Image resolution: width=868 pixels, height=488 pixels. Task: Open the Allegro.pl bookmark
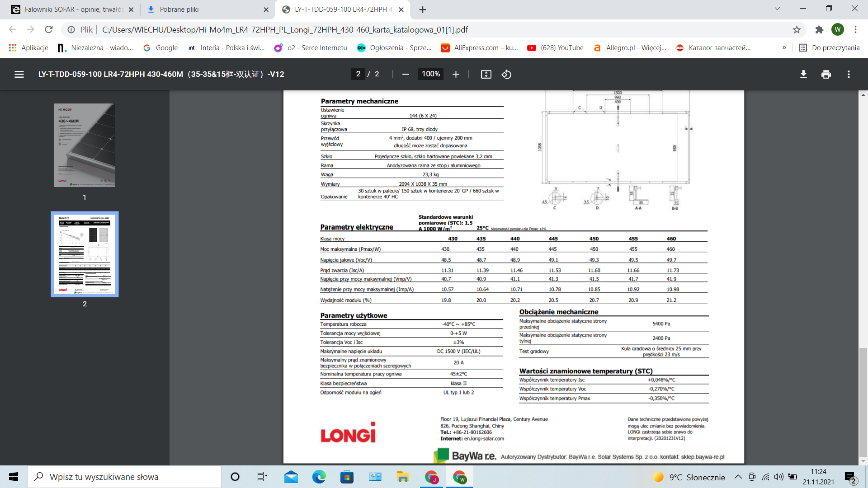(630, 48)
